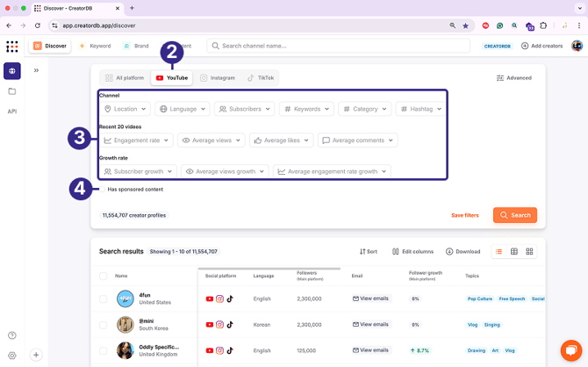Open the Average likes dropdown
This screenshot has width=588, height=367.
[281, 140]
